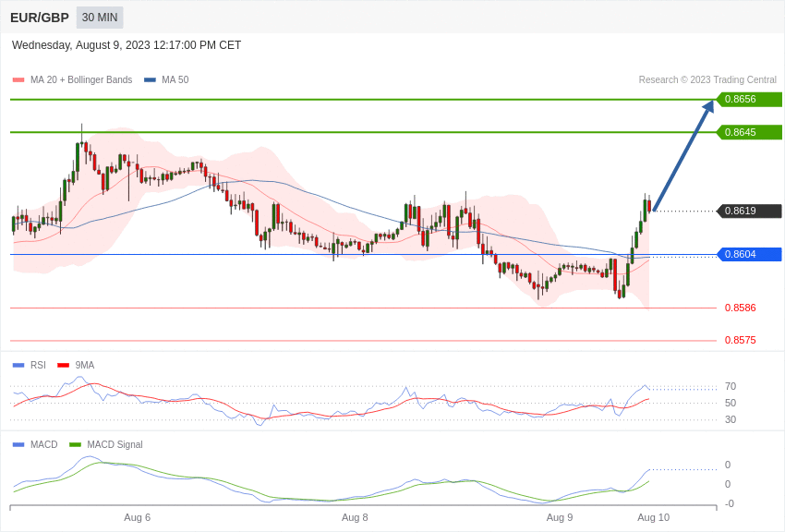Click the 9MA legend label
785x532 pixels.
coord(85,366)
